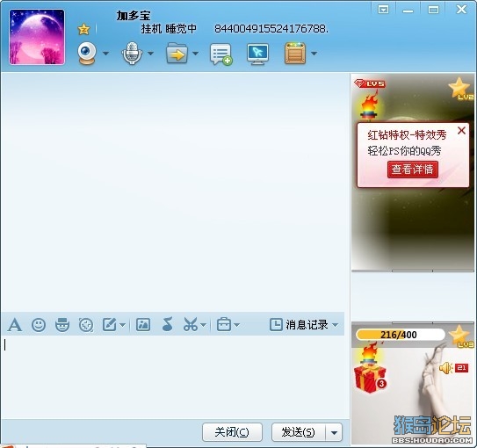Image resolution: width=477 pixels, height=448 pixels.
Task: Click 查看详情 in the red diamond popup
Action: pos(413,170)
